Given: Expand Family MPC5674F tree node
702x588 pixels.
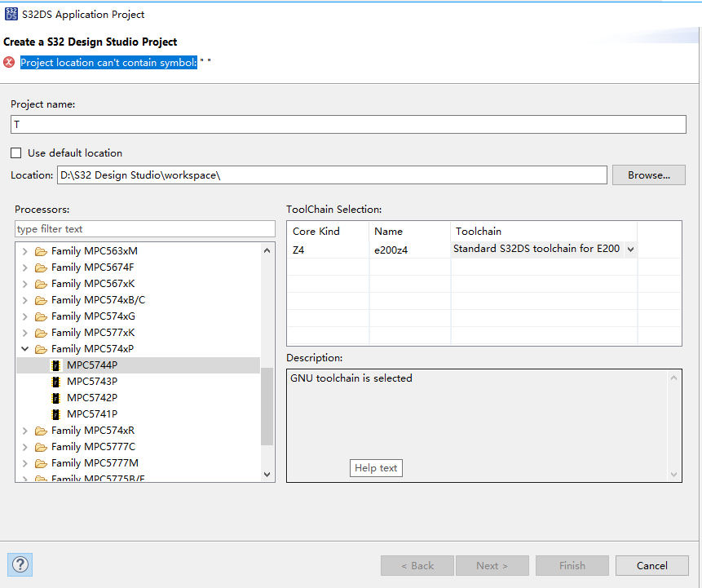Looking at the screenshot, I should coord(25,267).
